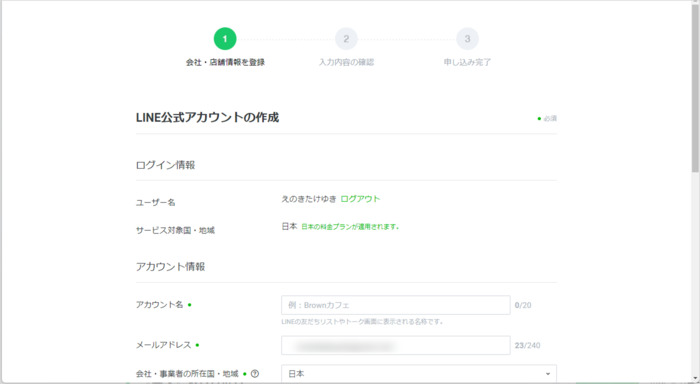Click the アカウント名 field label
This screenshot has height=384, width=700.
click(159, 305)
